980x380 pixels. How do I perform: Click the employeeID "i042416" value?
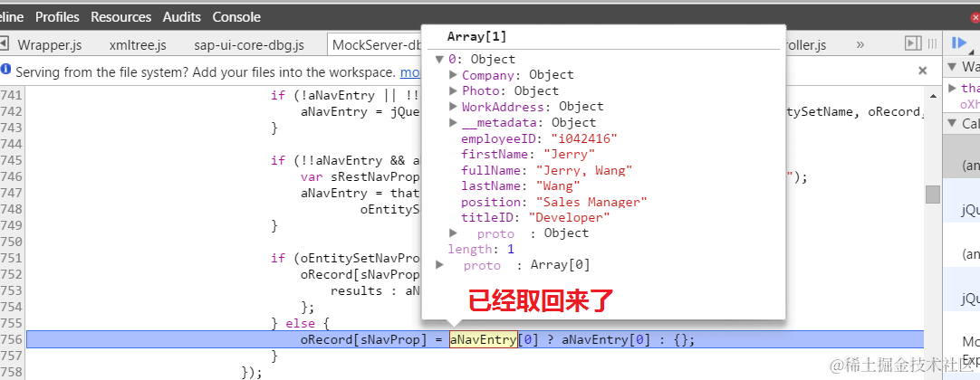(x=584, y=138)
